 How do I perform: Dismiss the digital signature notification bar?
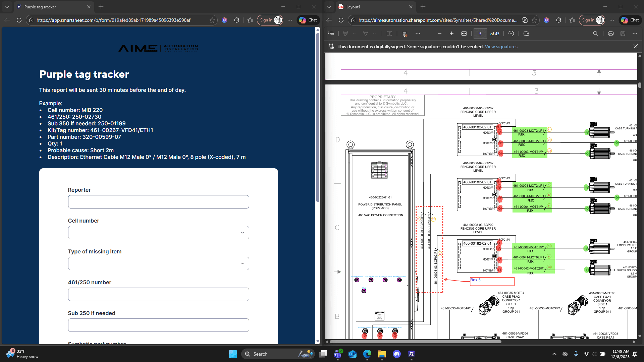636,47
